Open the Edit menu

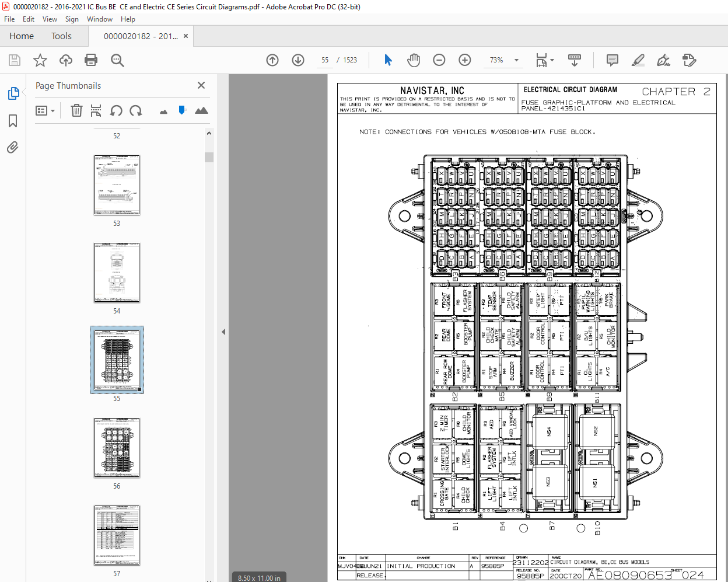pos(29,19)
